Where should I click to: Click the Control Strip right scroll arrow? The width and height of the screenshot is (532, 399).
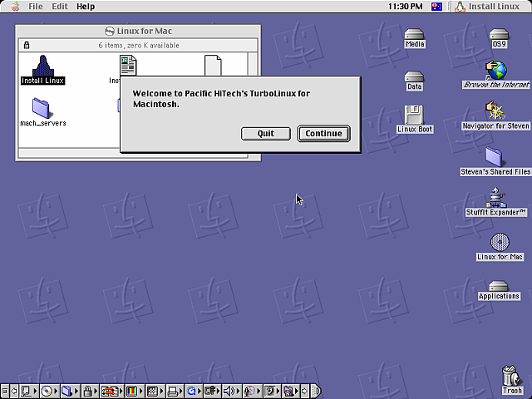point(305,392)
